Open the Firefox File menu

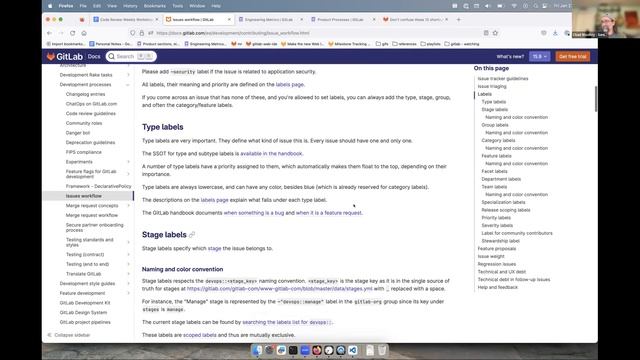point(83,6)
